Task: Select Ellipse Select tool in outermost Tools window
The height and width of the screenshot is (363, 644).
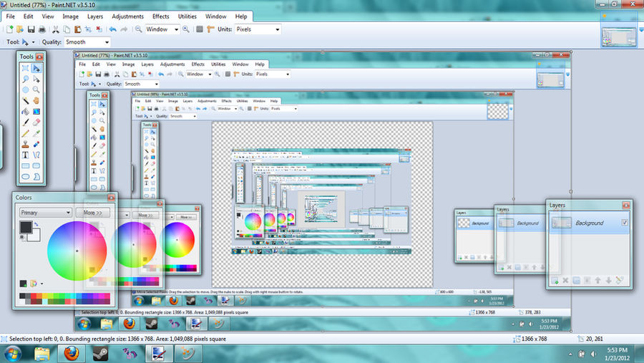Action: click(26, 89)
